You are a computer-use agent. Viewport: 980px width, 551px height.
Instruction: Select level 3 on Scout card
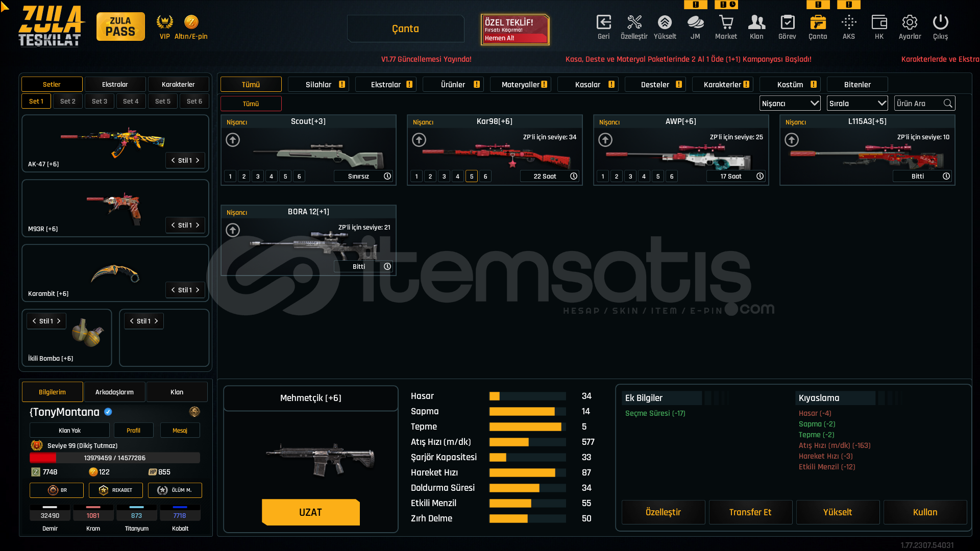258,177
